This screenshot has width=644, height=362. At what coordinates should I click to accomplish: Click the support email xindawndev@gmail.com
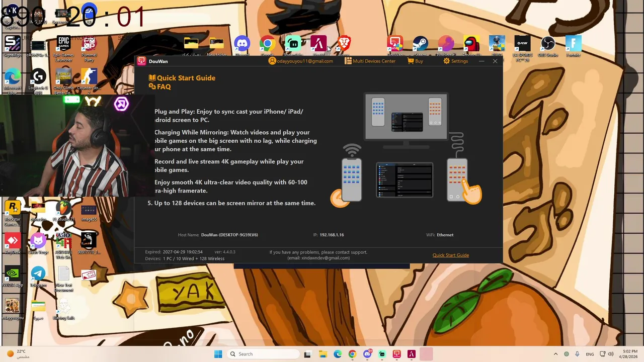(318, 258)
